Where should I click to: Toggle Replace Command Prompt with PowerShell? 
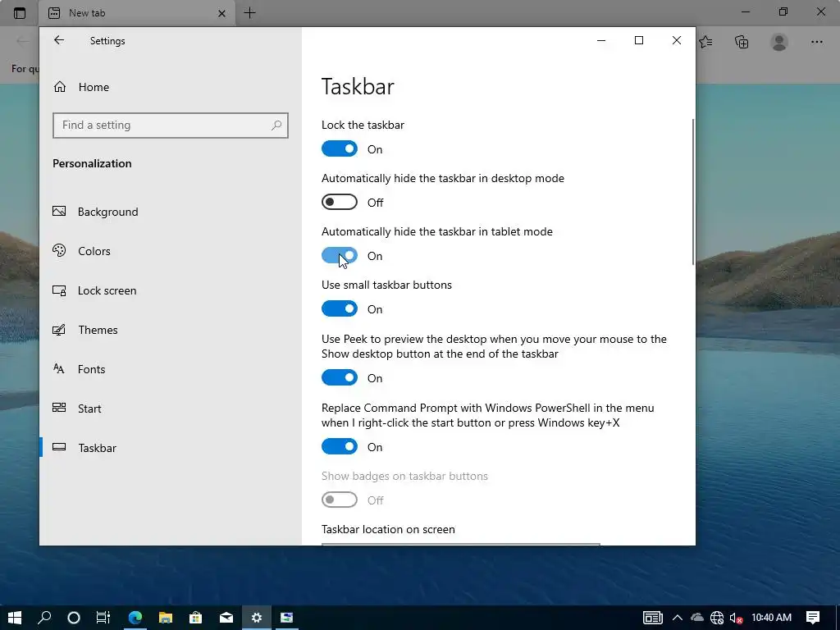(340, 446)
